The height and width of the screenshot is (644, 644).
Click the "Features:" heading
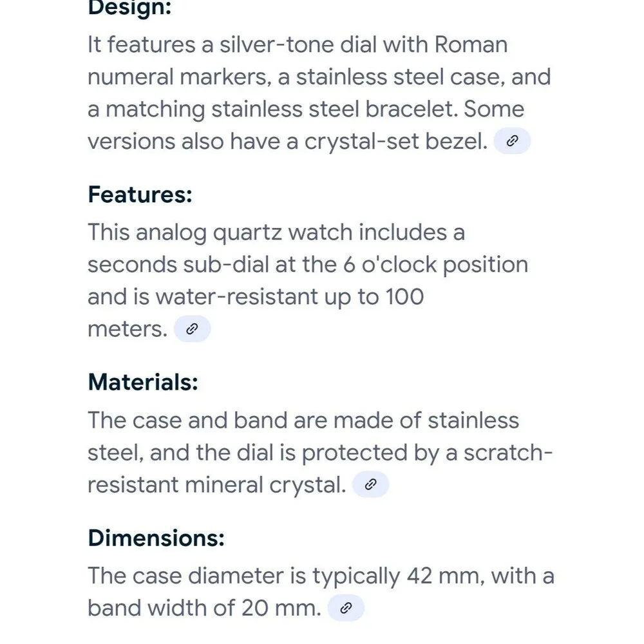pos(140,194)
